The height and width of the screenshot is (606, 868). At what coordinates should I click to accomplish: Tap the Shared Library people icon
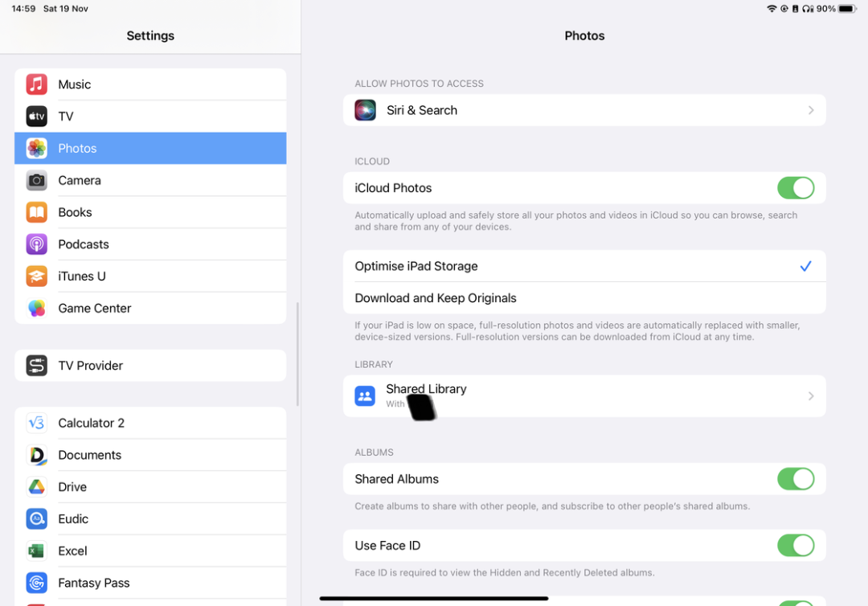(365, 396)
